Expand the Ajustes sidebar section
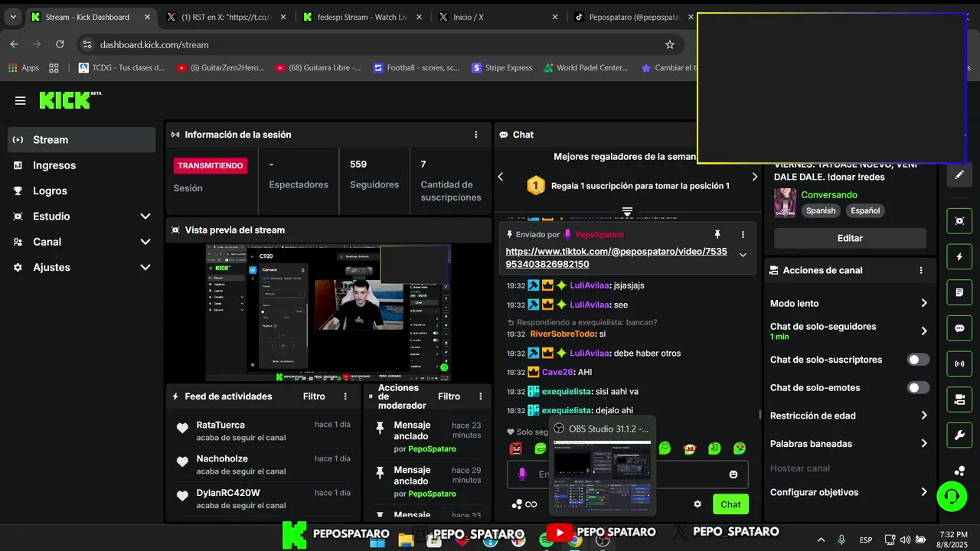This screenshot has width=980, height=551. tap(81, 267)
